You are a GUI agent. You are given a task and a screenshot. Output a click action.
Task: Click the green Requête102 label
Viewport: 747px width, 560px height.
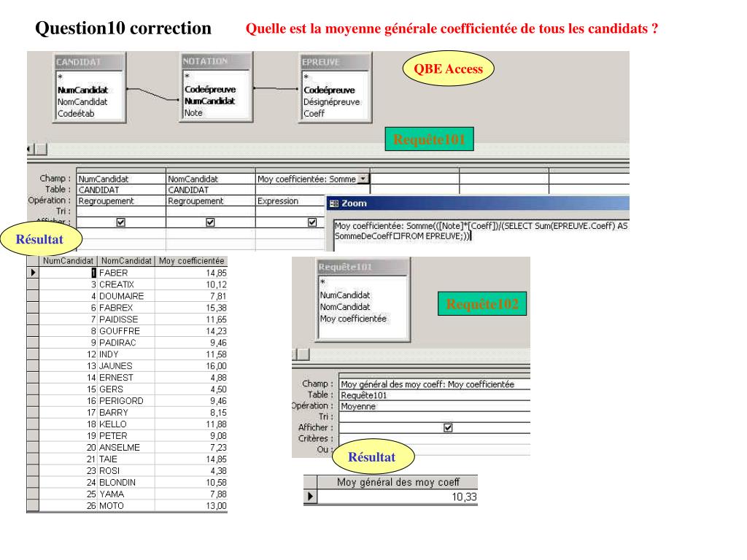(482, 304)
